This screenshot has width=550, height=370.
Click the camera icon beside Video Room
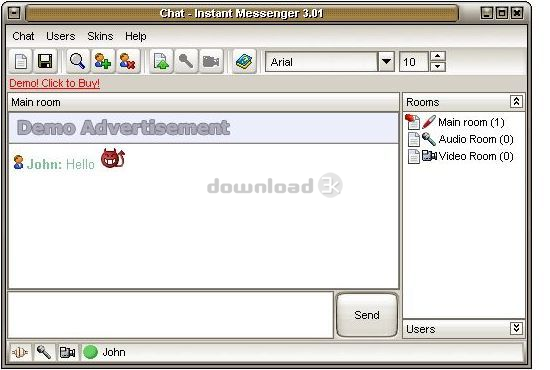click(429, 156)
